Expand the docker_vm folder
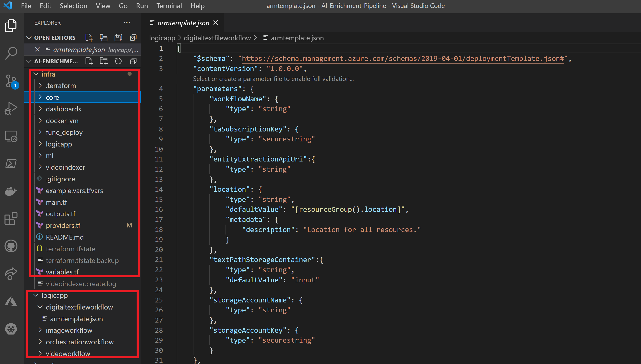The image size is (641, 364). point(40,121)
